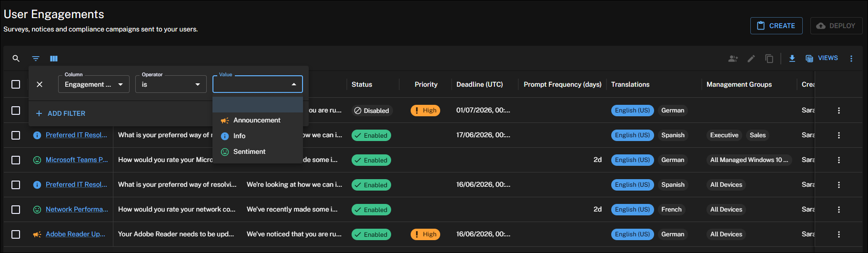Collapse the Value dropdown field
The image size is (868, 253).
click(258, 84)
